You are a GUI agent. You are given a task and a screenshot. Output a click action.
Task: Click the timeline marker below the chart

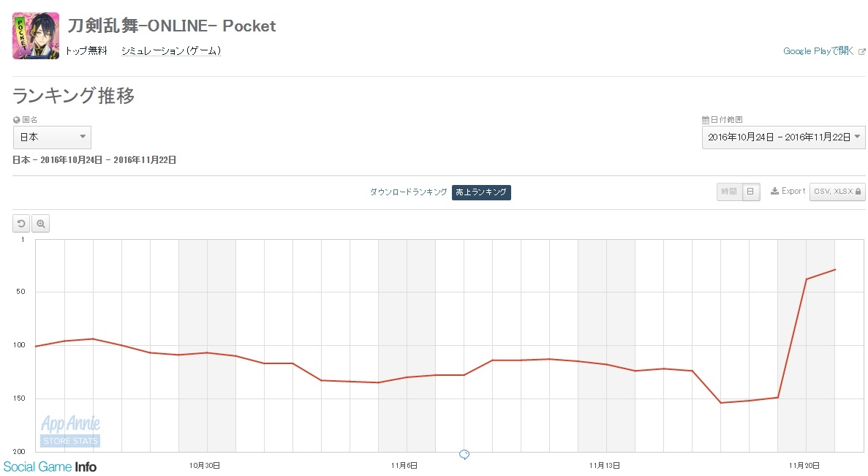pos(464,454)
